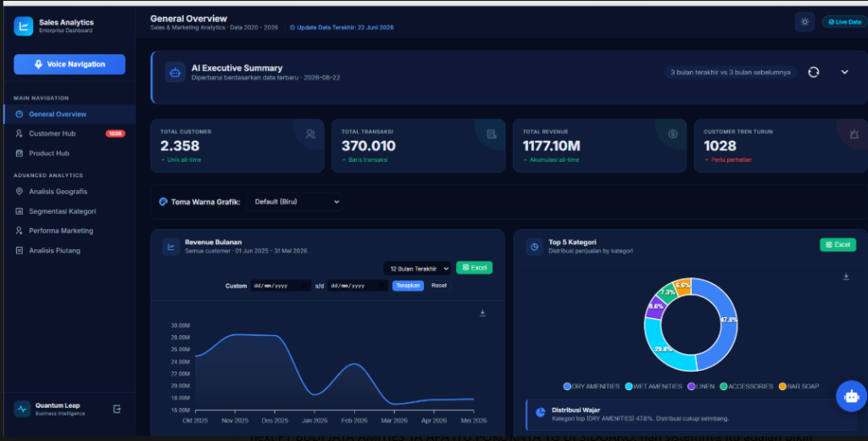Image resolution: width=868 pixels, height=441 pixels.
Task: Download the Revenue Bulanan chart
Action: pos(482,313)
